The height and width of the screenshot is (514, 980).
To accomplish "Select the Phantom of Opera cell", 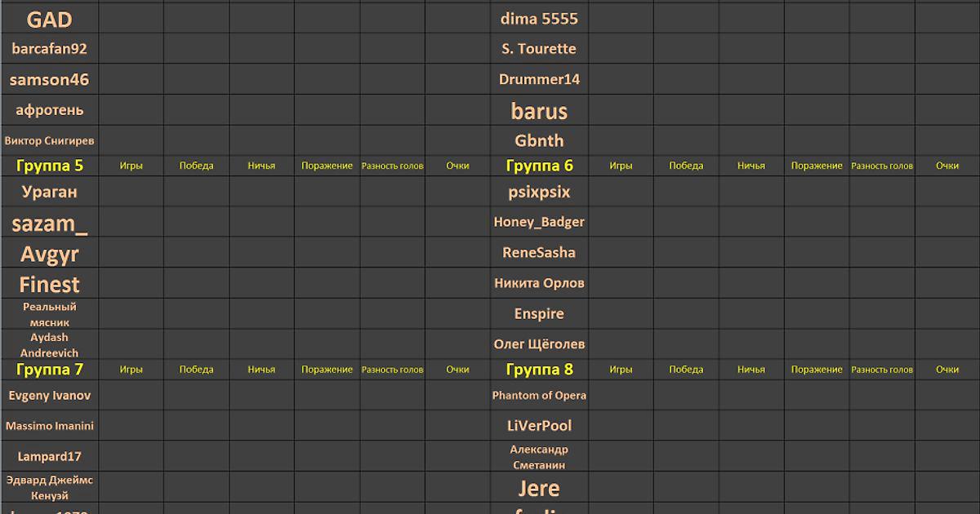I will (x=539, y=396).
